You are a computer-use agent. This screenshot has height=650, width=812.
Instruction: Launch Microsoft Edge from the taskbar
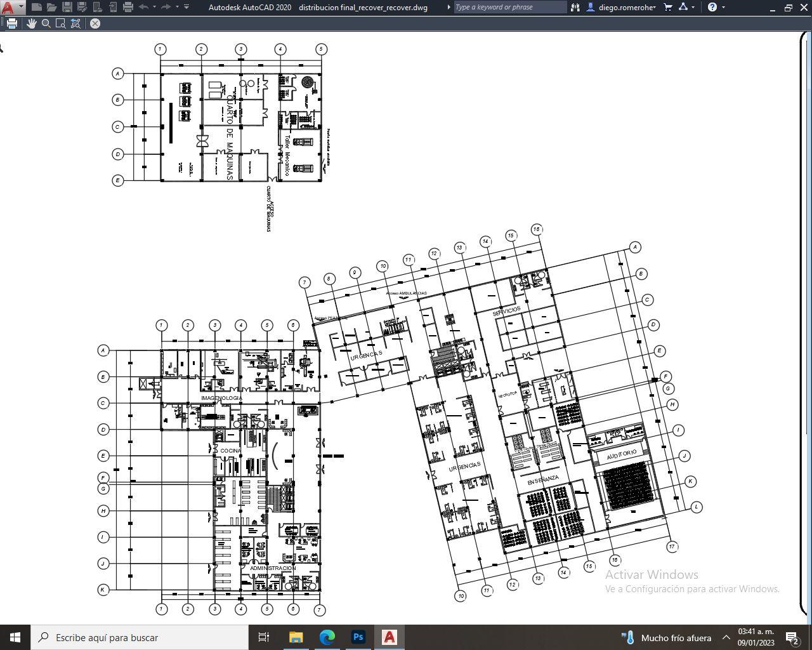327,637
